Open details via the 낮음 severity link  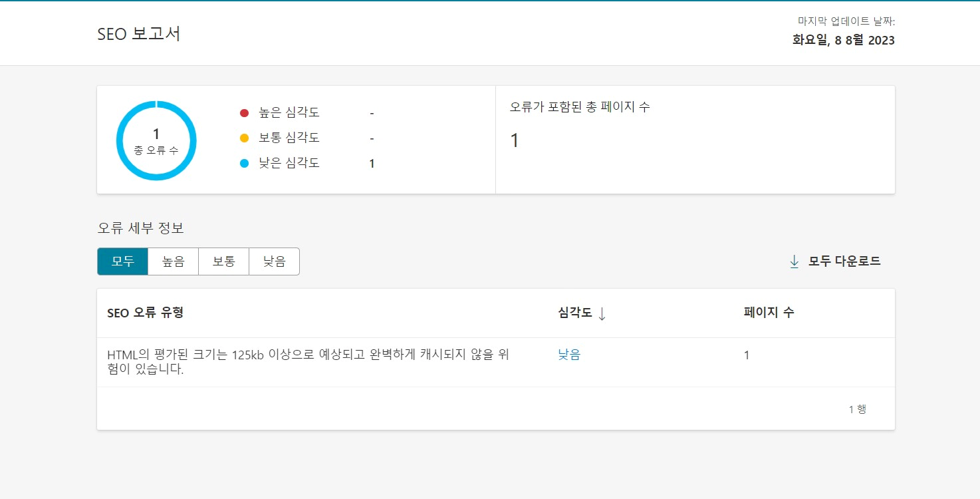coord(569,355)
